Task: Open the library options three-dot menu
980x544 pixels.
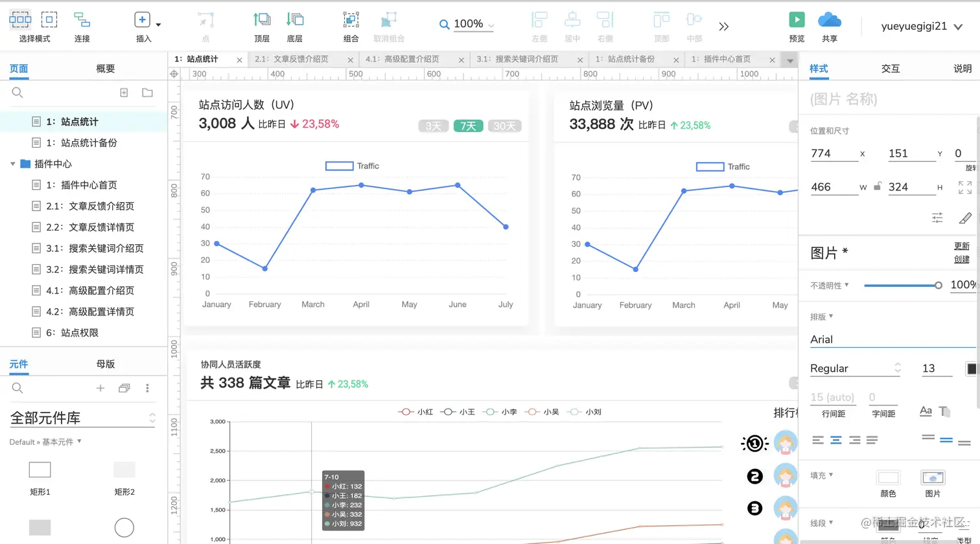Action: 147,388
